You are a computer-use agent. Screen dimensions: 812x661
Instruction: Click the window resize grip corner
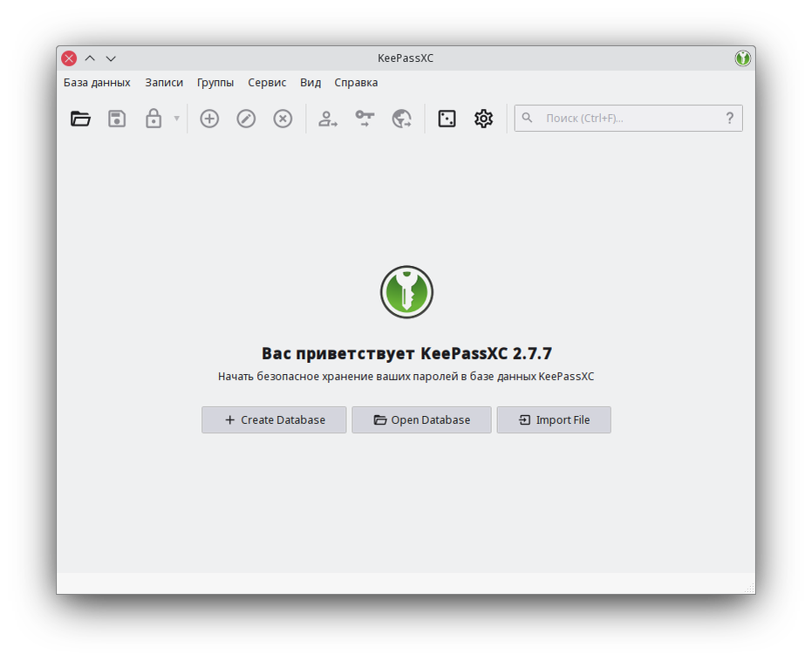pyautogui.click(x=749, y=588)
